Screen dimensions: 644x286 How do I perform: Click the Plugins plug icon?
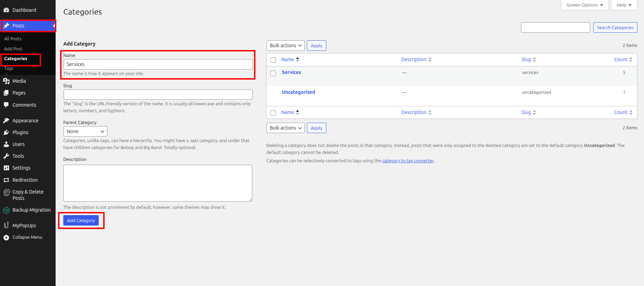[x=6, y=132]
